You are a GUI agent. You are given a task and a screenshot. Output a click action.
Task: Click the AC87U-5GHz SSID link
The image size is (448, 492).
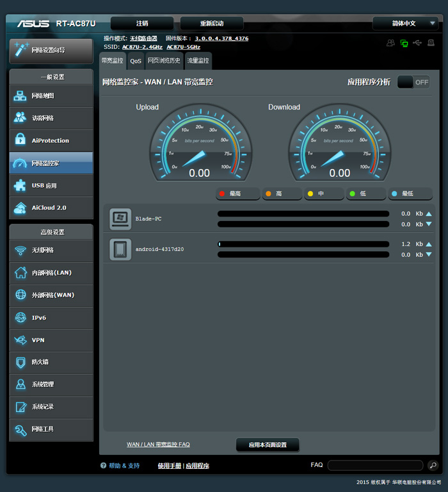click(184, 47)
